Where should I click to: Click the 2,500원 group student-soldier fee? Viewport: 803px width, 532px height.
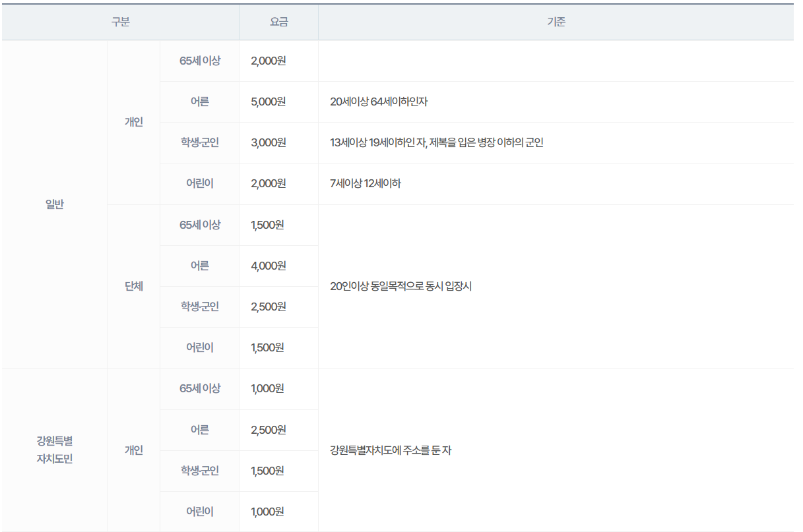pos(278,306)
